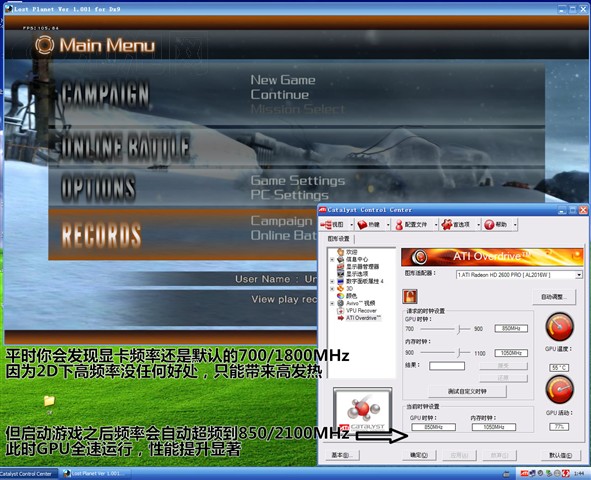Viewport: 591px width, 480px height.
Task: Open the 首选项 (Preferences) dropdown arrow
Action: point(478,225)
